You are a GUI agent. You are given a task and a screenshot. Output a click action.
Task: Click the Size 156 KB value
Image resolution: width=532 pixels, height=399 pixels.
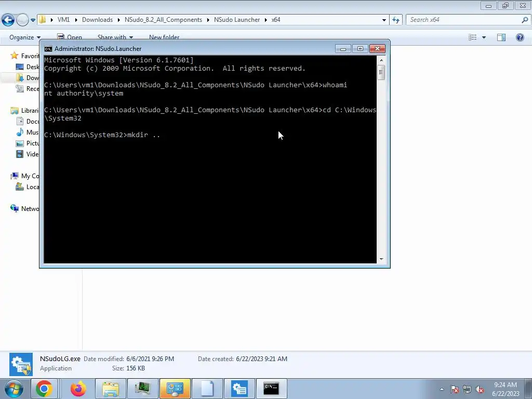coord(136,368)
